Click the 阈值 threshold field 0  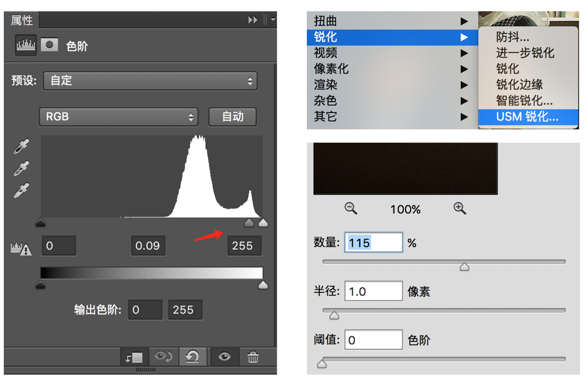point(373,340)
